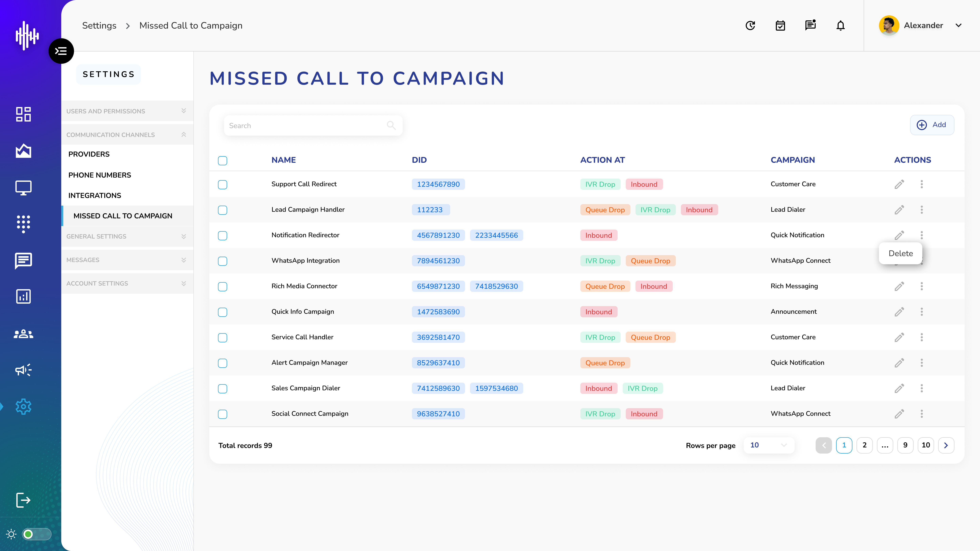Open more options for Notification Redirector
This screenshot has height=551, width=980.
[x=922, y=235]
